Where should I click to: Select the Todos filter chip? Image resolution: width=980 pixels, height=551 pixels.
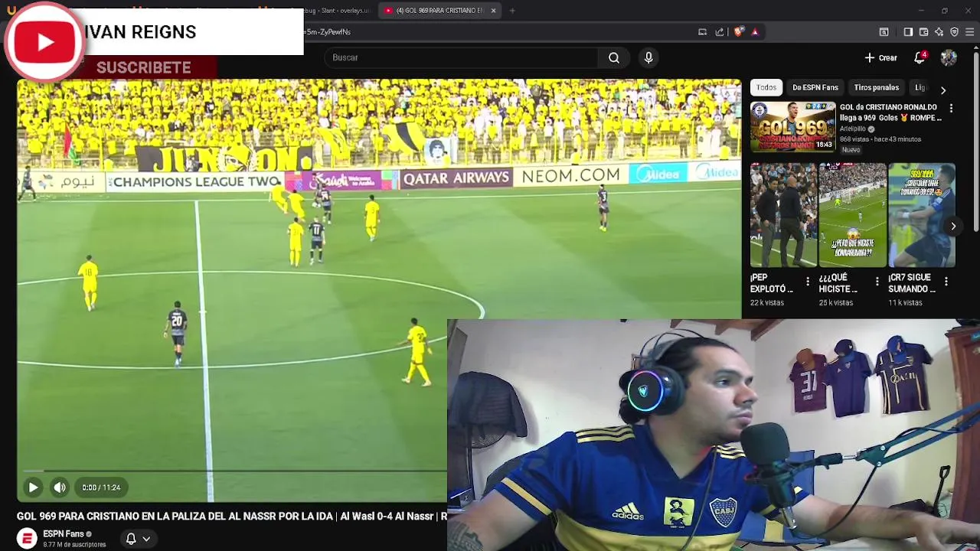(x=766, y=87)
